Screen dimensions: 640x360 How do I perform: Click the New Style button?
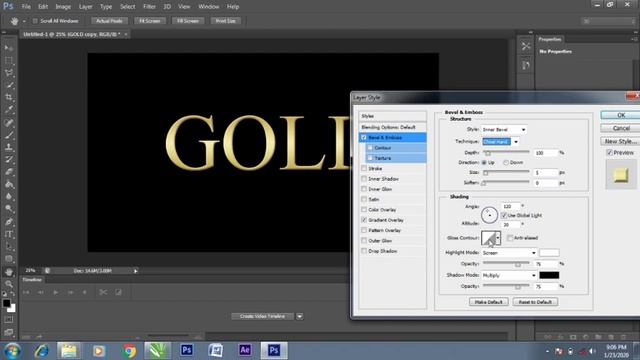pos(621,141)
